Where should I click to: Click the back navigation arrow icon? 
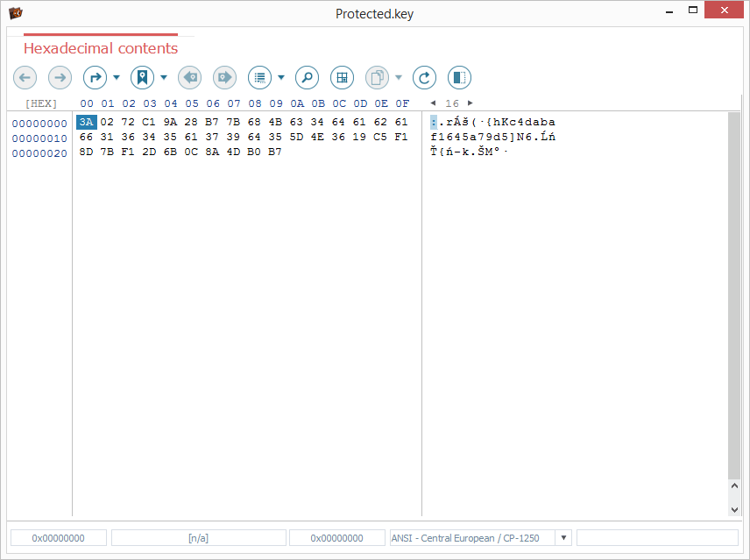point(25,78)
